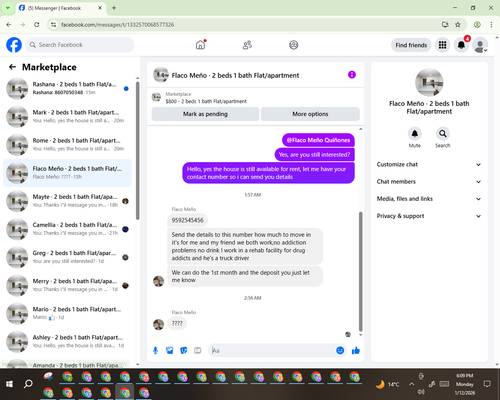Screen dimensions: 500x400
Task: Open Camellia conversation
Action: coord(67,229)
